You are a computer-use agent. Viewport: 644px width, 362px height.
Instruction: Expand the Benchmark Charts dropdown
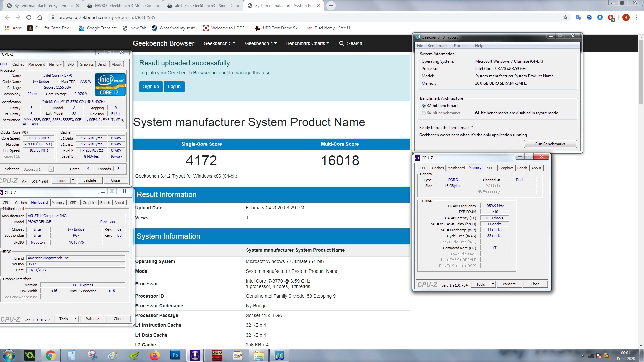[x=308, y=43]
